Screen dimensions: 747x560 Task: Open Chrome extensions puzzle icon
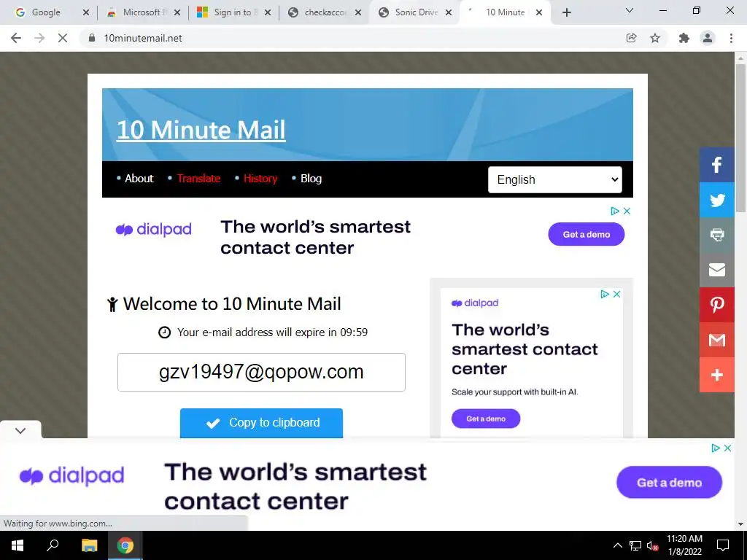tap(684, 38)
